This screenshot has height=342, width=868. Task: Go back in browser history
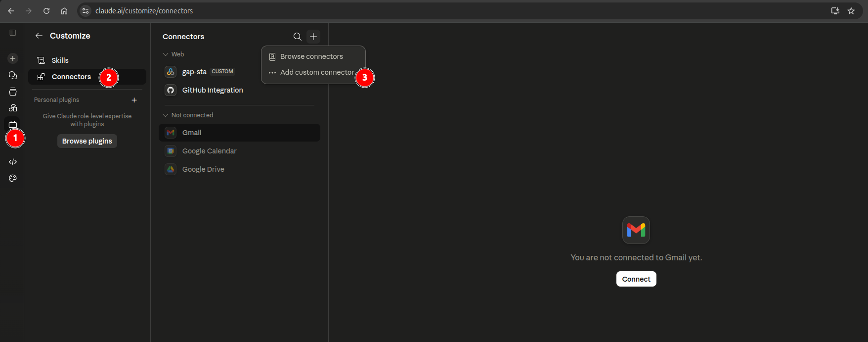11,11
